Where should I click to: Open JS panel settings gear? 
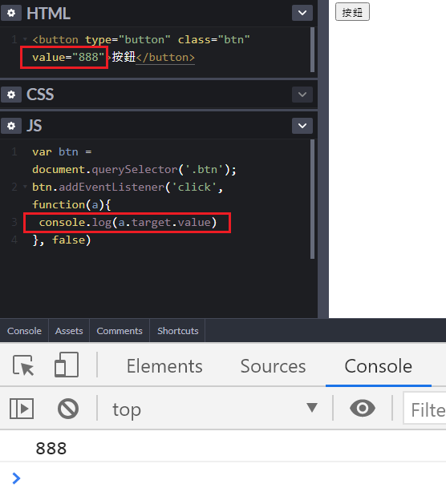pyautogui.click(x=11, y=126)
